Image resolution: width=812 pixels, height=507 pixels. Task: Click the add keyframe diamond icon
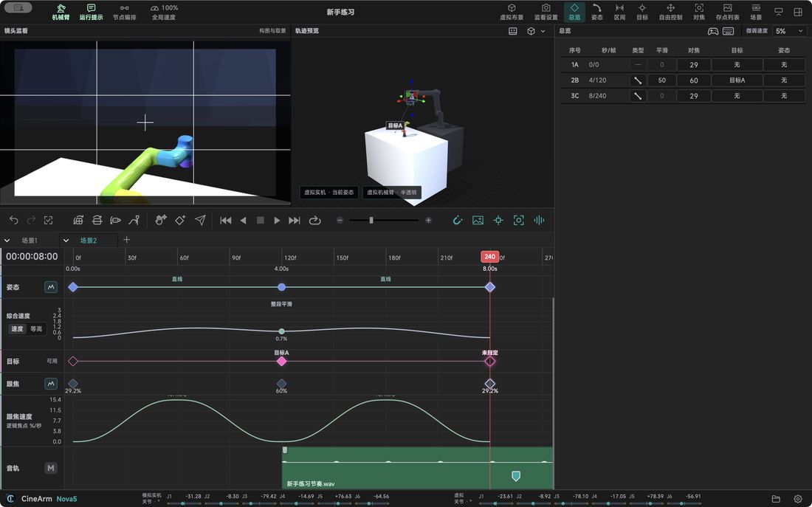pyautogui.click(x=180, y=220)
